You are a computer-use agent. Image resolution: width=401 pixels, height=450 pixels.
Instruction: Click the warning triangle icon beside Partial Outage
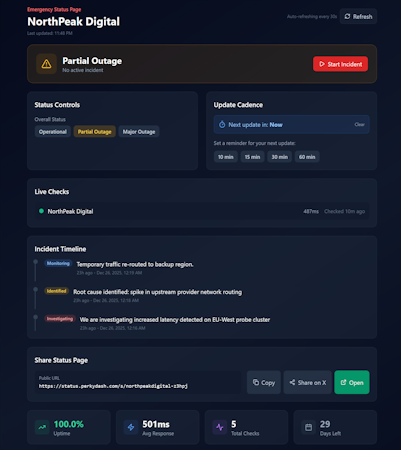(46, 64)
